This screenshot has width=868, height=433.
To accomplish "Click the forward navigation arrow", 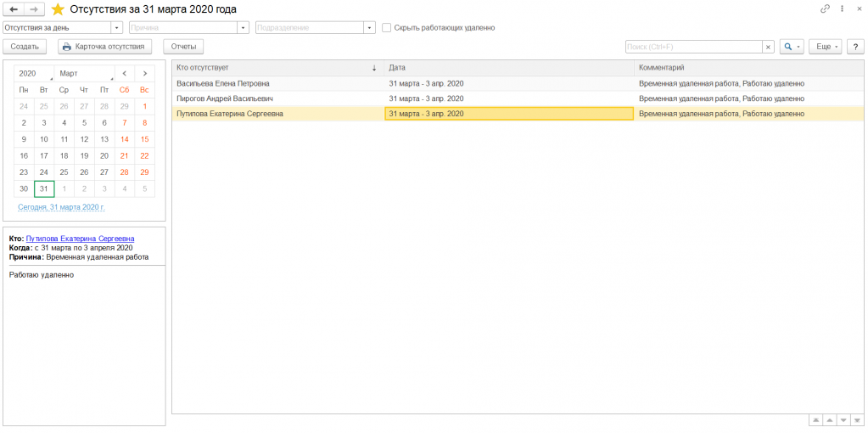I will [x=34, y=8].
